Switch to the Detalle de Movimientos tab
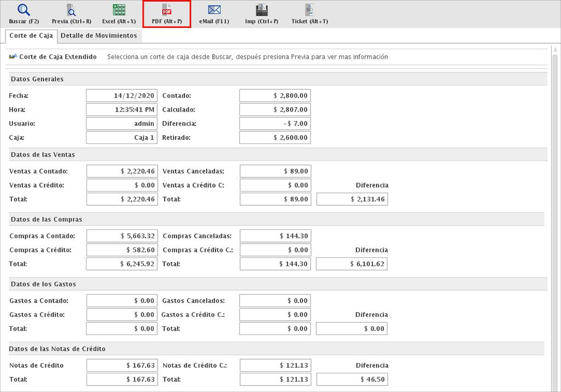The height and width of the screenshot is (392, 561). tap(99, 36)
